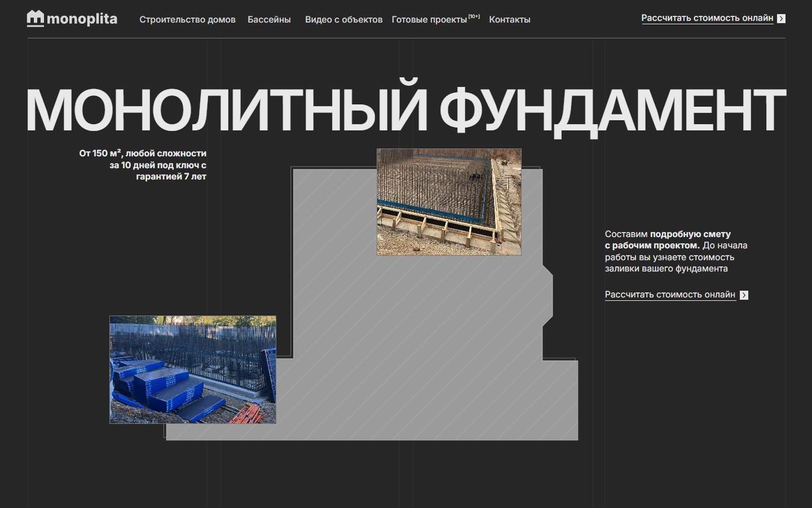Open the 'Строительство домов' menu item
The height and width of the screenshot is (508, 812).
click(x=187, y=20)
